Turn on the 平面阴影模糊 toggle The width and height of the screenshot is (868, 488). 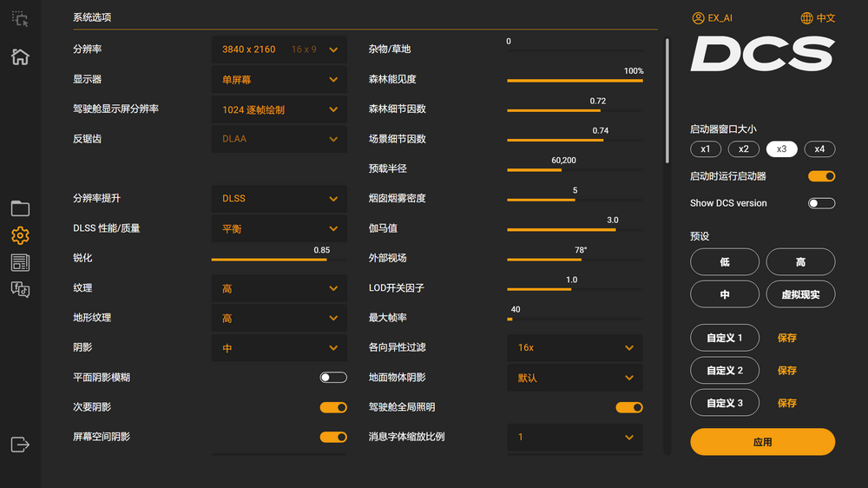332,378
